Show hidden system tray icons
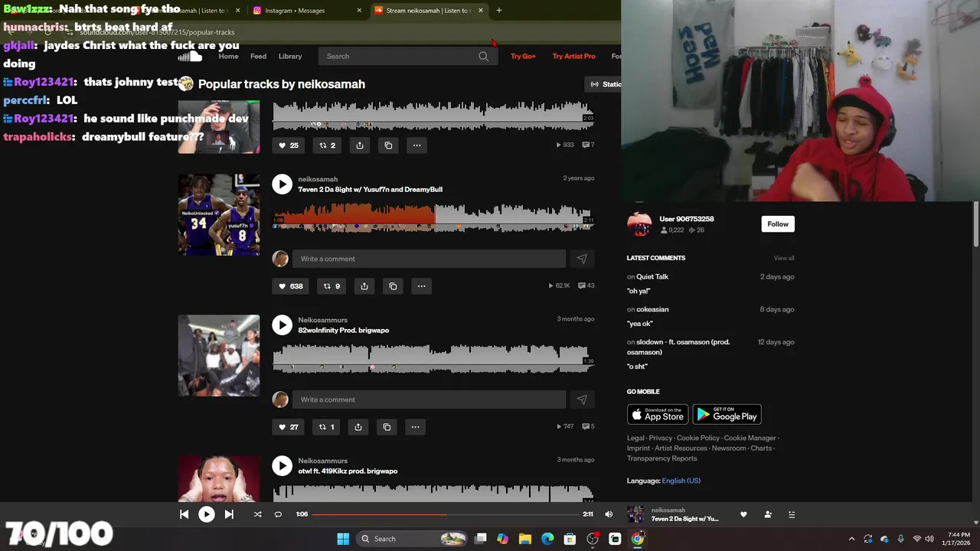Viewport: 980px width, 551px height. click(851, 539)
